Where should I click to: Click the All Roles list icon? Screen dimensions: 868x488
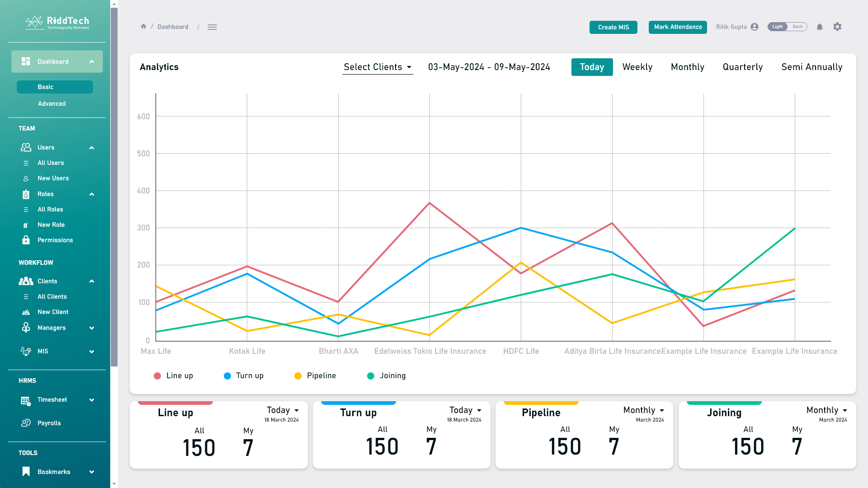tap(26, 210)
